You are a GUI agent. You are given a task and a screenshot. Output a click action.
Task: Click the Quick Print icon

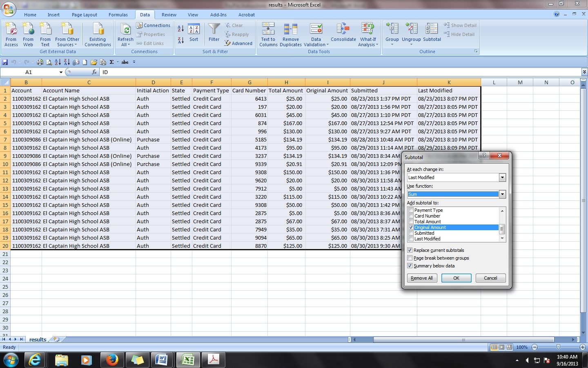pos(40,62)
